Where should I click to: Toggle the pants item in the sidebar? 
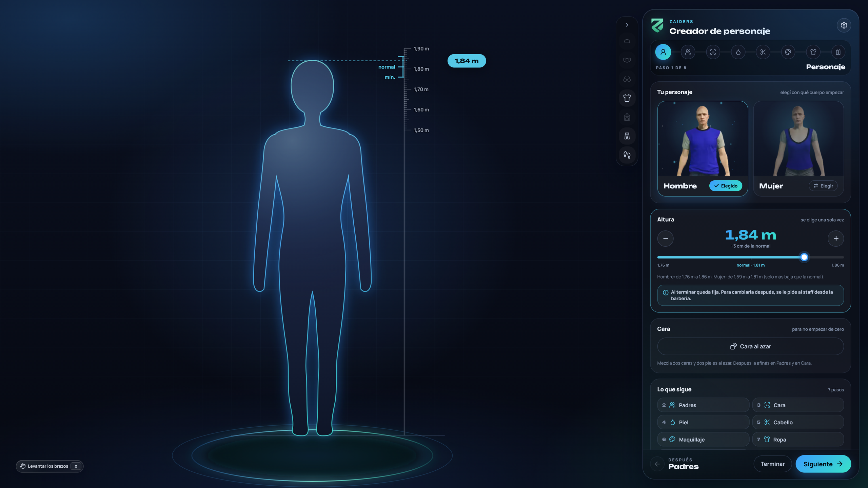pyautogui.click(x=627, y=136)
